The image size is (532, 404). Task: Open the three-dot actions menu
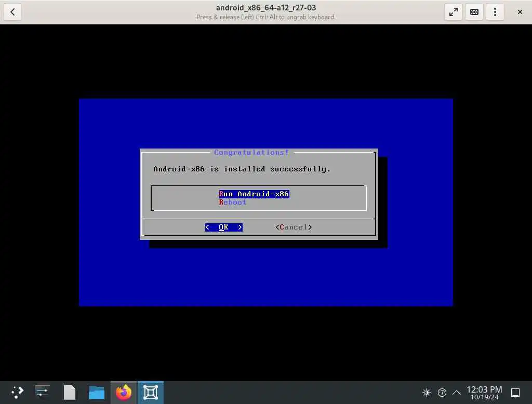click(x=495, y=12)
